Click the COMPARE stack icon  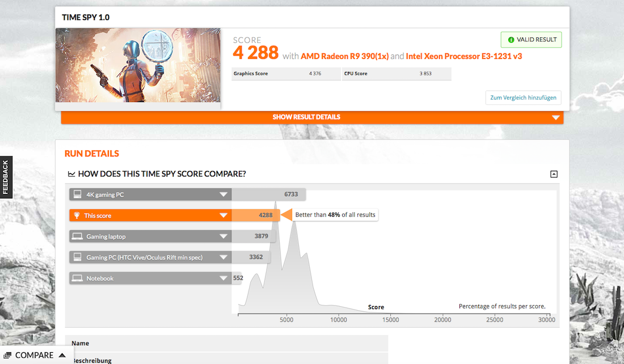point(7,355)
